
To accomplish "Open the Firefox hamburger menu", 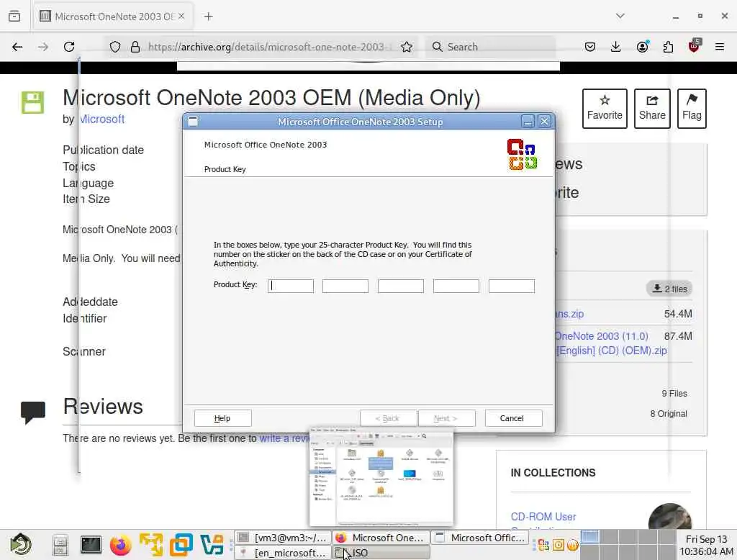I will pos(720,47).
